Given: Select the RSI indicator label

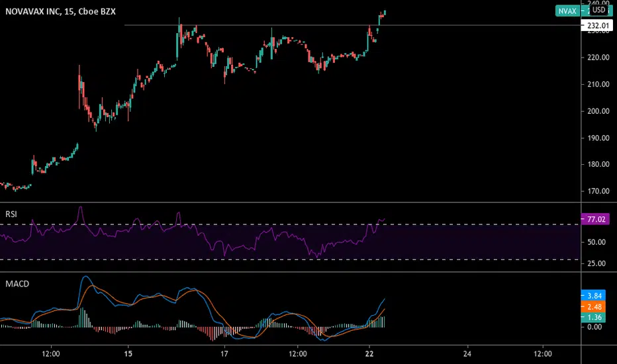Looking at the screenshot, I should 11,214.
